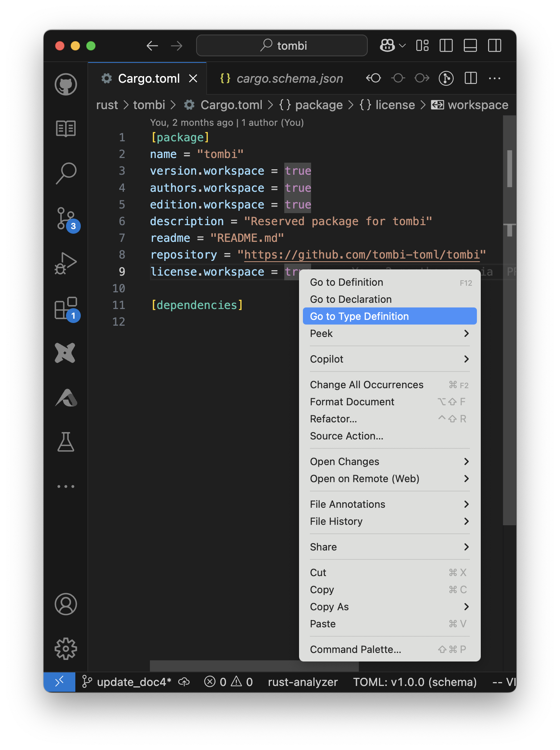Select Go to Type Definition
This screenshot has height=750, width=560.
(x=390, y=316)
